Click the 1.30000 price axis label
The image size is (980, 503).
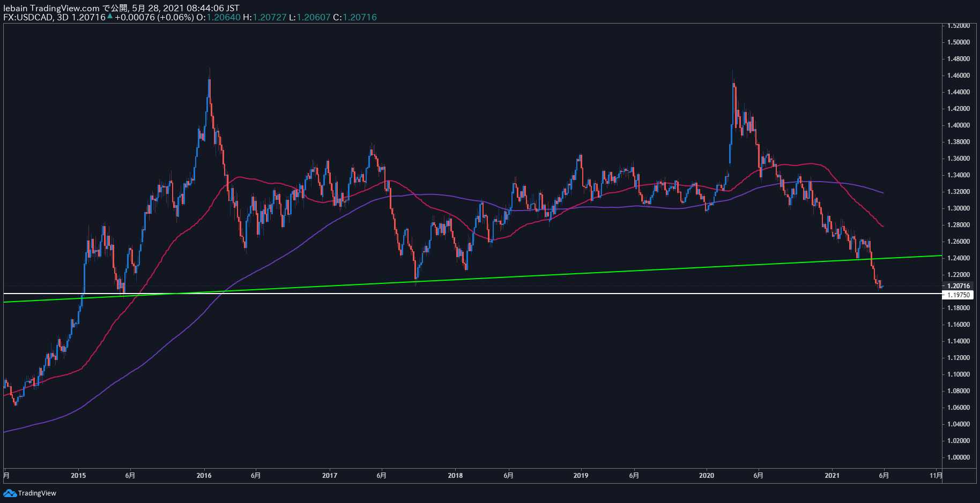pos(959,208)
